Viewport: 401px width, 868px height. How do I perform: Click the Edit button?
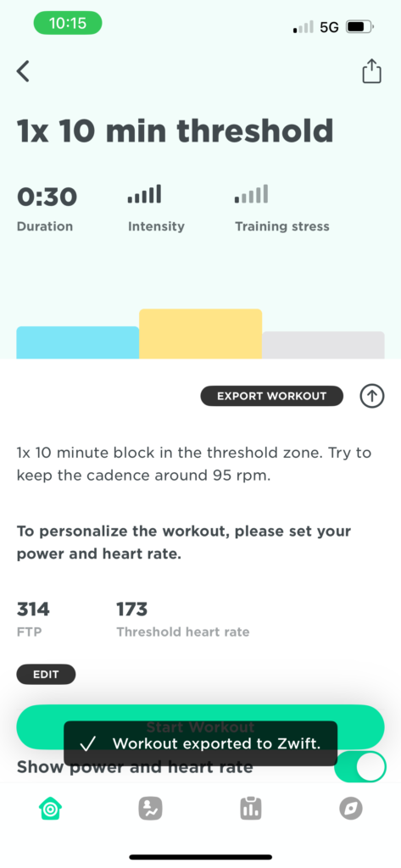click(x=46, y=674)
